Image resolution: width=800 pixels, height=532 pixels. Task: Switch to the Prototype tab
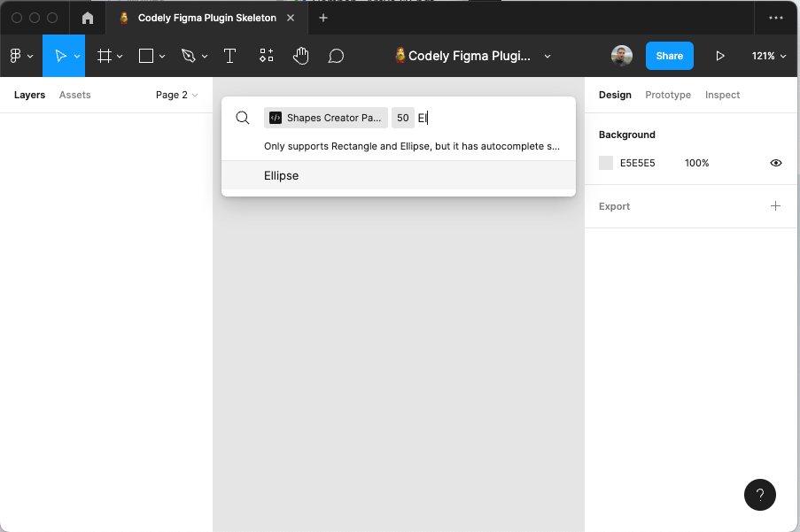click(668, 95)
